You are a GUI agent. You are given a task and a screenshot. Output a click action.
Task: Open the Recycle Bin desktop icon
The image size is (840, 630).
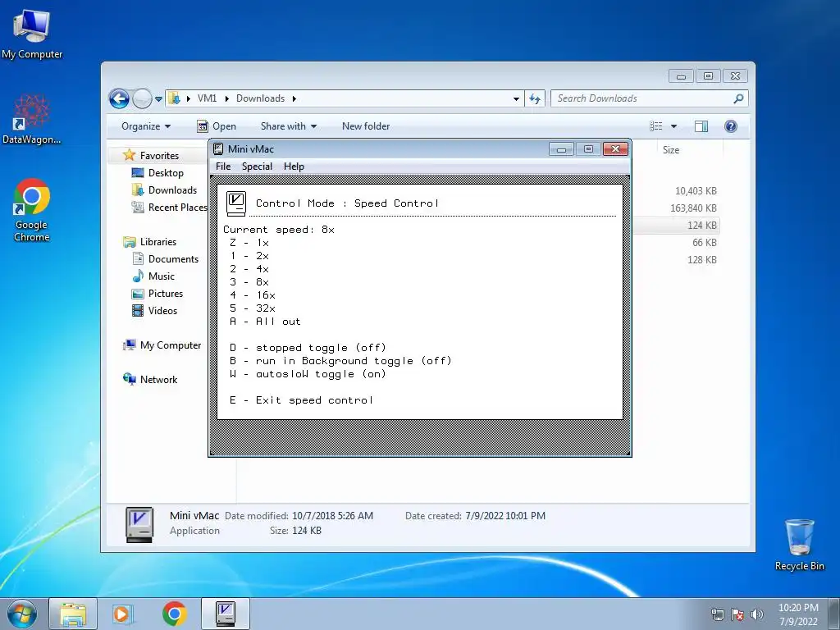tap(799, 545)
